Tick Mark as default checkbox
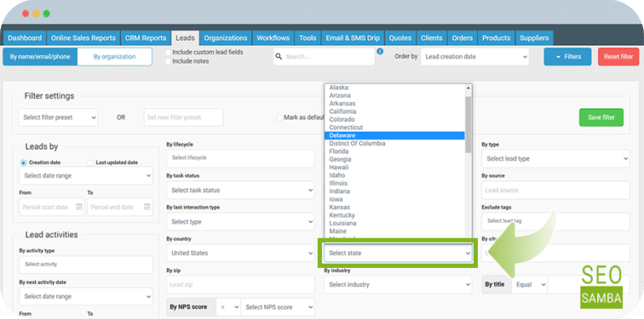This screenshot has height=319, width=644. [280, 118]
